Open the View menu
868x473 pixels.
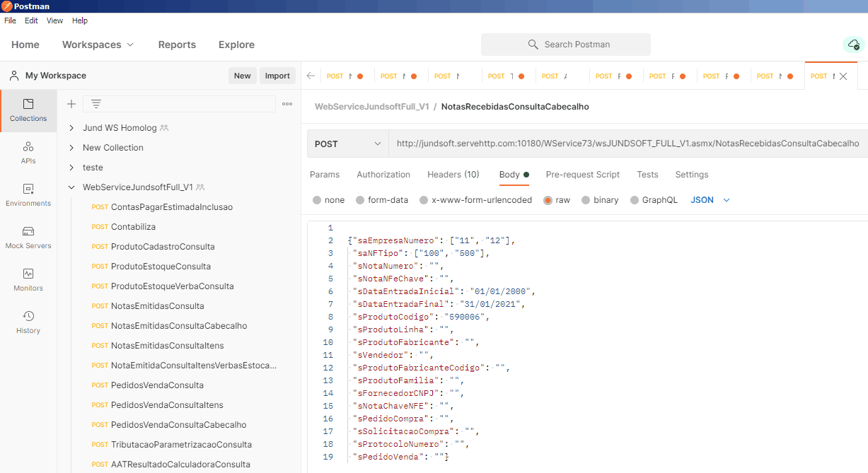tap(54, 21)
